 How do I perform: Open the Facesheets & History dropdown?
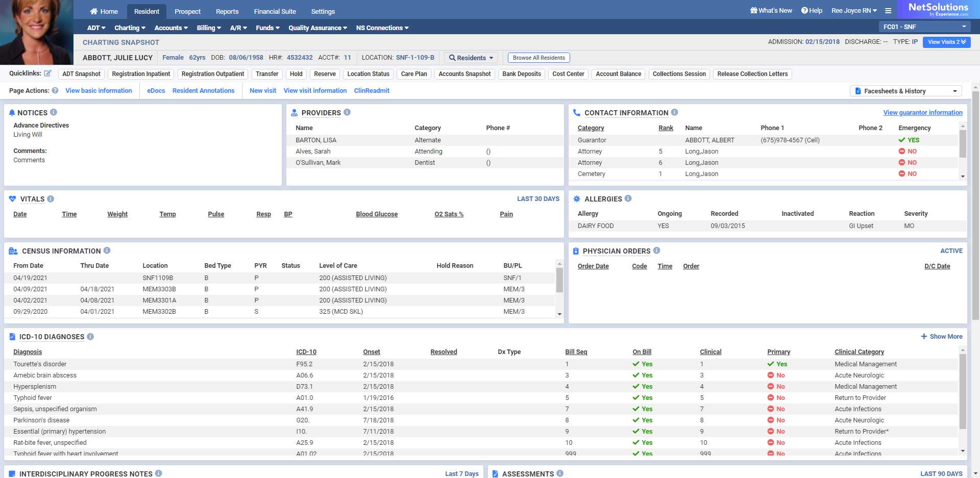click(905, 91)
